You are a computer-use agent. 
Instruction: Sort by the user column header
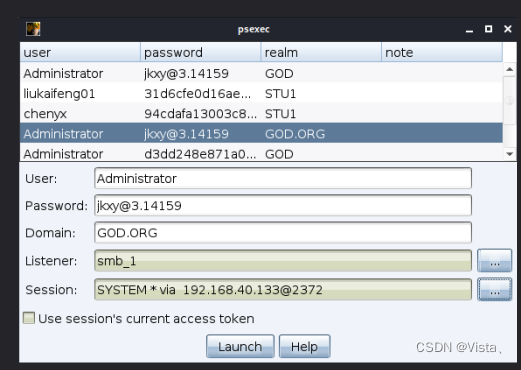pos(80,52)
